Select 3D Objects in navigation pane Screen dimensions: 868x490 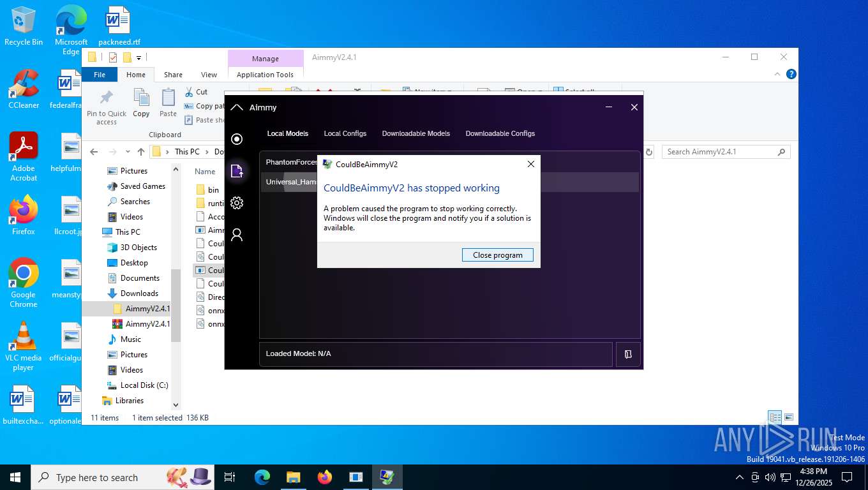click(131, 248)
